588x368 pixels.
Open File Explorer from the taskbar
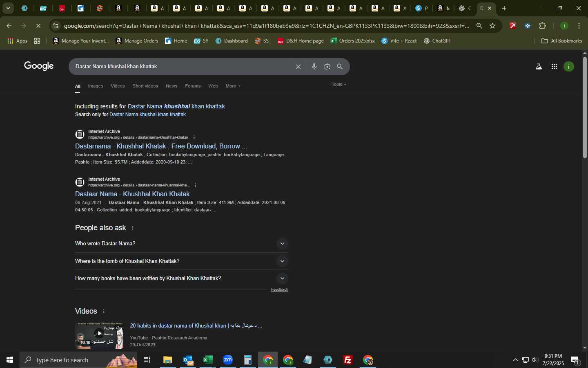pyautogui.click(x=168, y=360)
